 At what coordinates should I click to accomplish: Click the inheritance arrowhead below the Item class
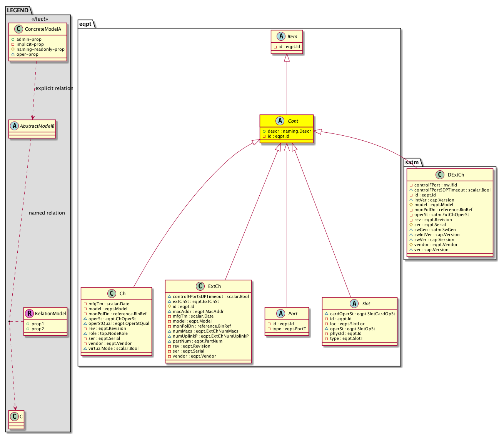coord(287,58)
